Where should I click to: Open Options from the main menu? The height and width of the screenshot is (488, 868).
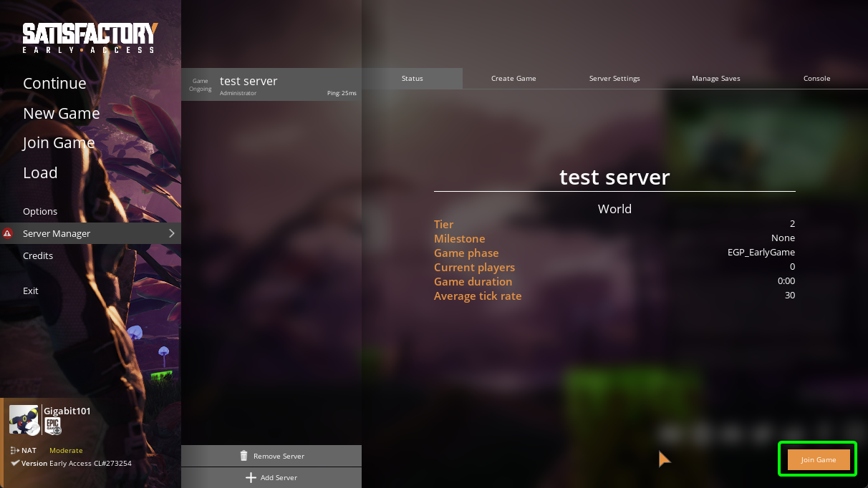[x=40, y=211]
